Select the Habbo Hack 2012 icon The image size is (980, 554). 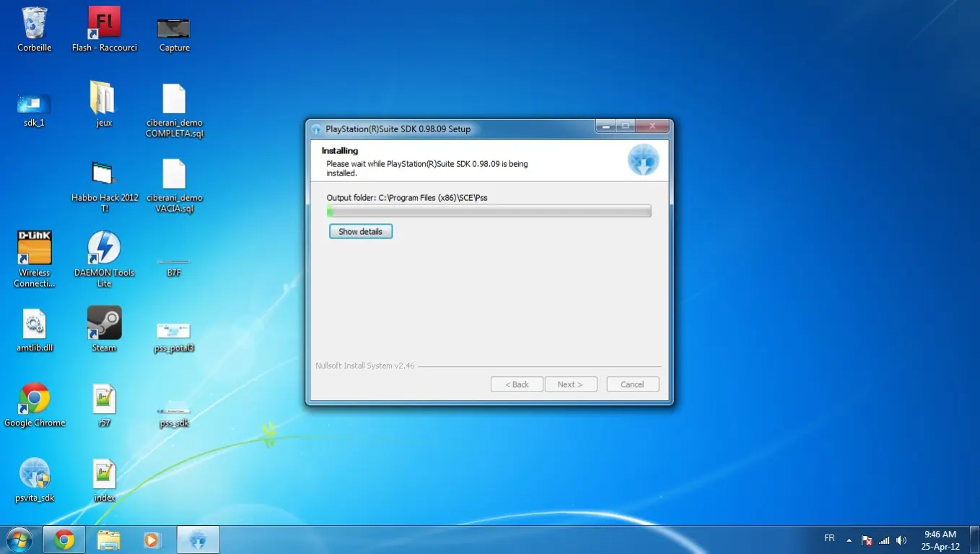[105, 186]
